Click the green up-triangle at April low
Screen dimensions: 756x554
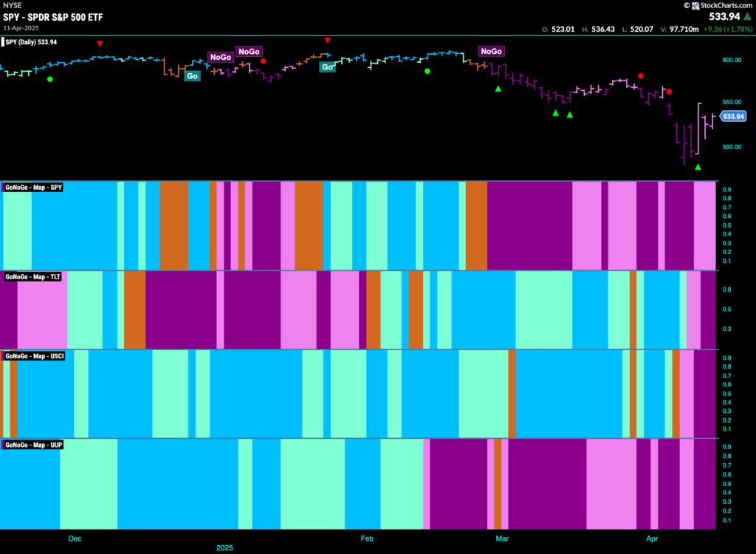coord(698,167)
